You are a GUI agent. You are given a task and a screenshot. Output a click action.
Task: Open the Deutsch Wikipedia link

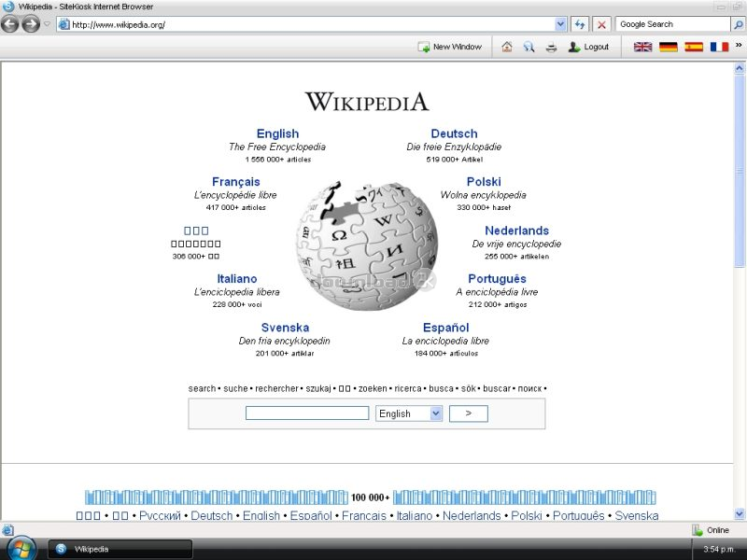pyautogui.click(x=454, y=133)
